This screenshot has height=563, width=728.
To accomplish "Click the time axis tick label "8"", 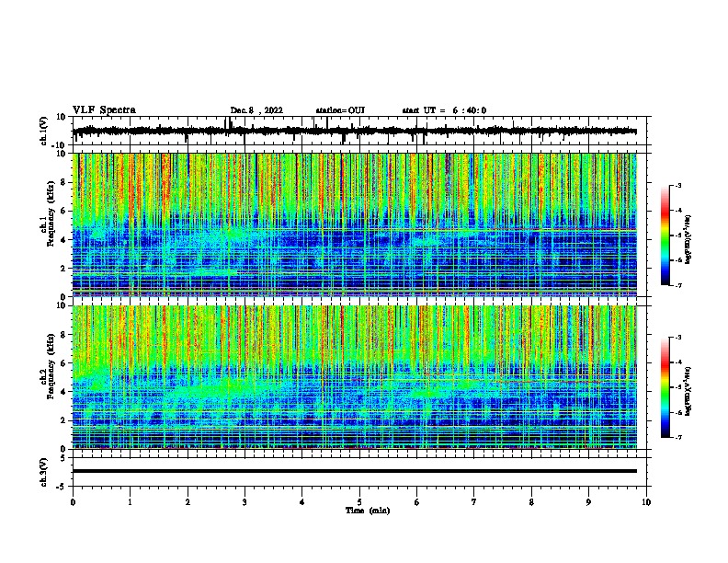I will pyautogui.click(x=531, y=502).
